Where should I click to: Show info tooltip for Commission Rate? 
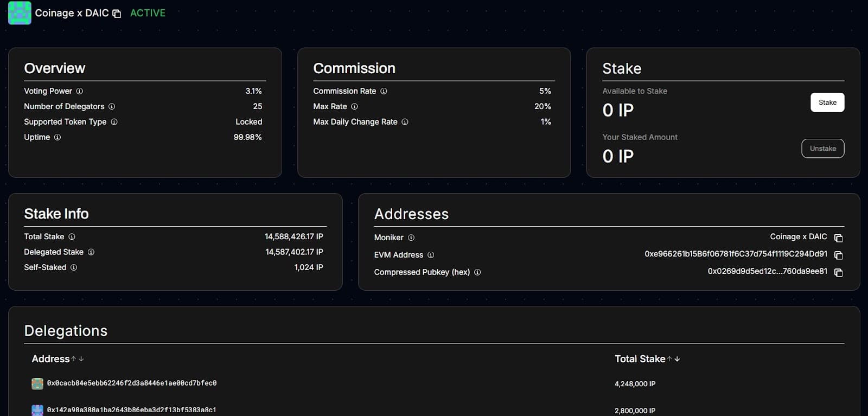[384, 91]
